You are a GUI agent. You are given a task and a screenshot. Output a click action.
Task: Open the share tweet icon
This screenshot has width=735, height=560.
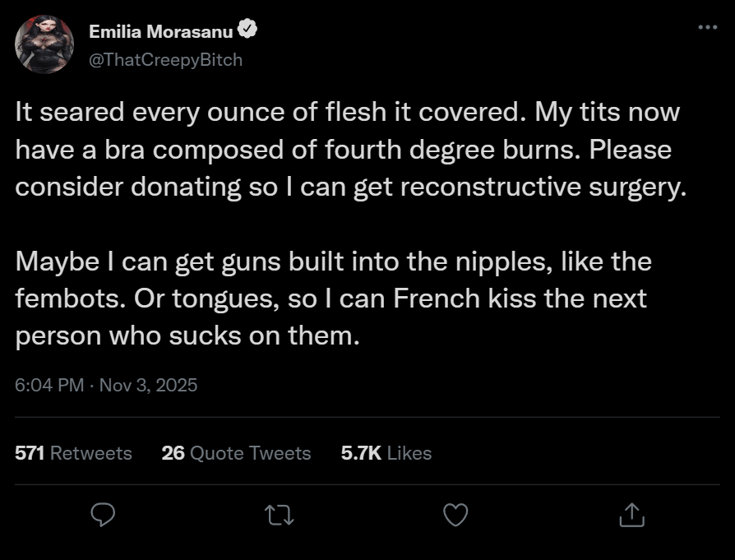click(x=631, y=515)
